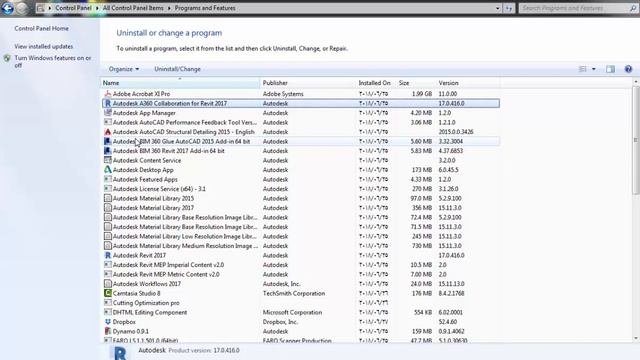Click the search magnifier icon

click(x=633, y=8)
